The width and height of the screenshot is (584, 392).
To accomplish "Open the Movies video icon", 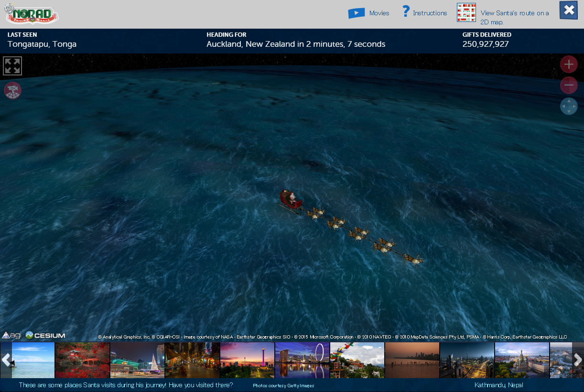I will [x=357, y=13].
